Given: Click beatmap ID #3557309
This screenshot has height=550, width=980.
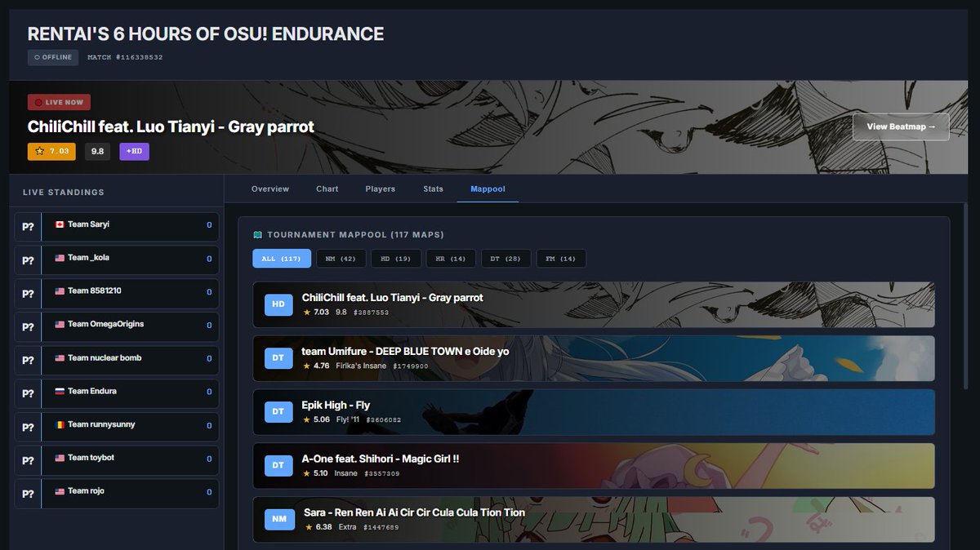Looking at the screenshot, I should [x=381, y=474].
